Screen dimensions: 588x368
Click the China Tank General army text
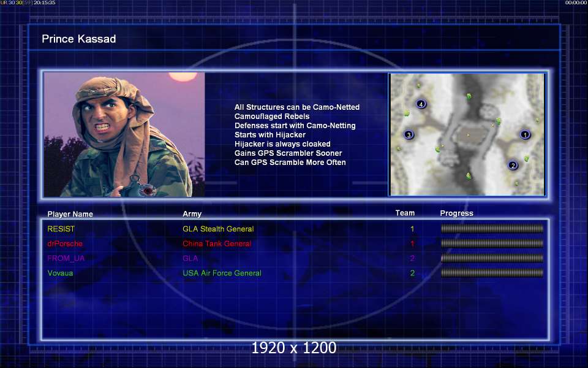point(217,243)
